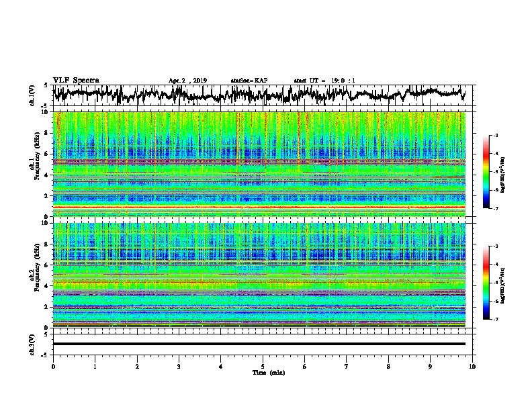Click the 4 kHz tick on ch.2 frequency axis
The height and width of the screenshot is (411, 532).
47,286
